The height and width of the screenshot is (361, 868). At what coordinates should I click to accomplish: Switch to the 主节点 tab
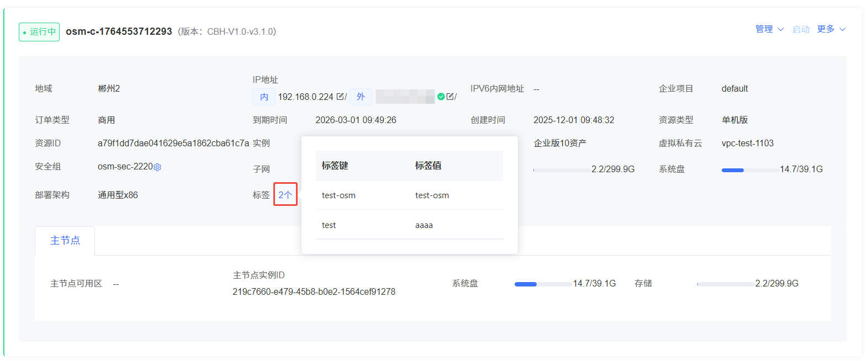tap(65, 241)
